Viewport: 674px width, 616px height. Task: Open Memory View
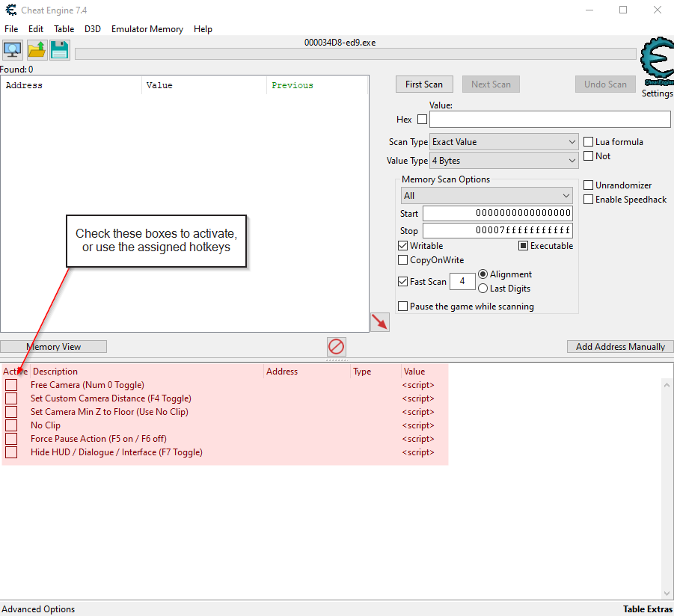coord(53,347)
